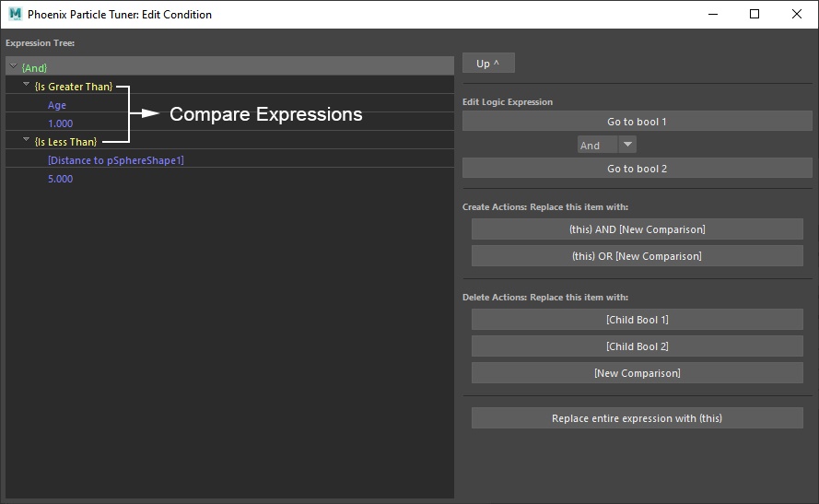Viewport: 819px width, 504px height.
Task: Replace item with [Child Bool 2]
Action: 638,346
